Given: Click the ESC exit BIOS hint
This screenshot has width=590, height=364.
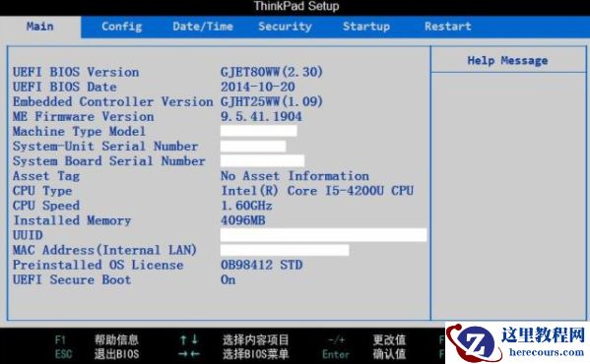Looking at the screenshot, I should coord(98,354).
